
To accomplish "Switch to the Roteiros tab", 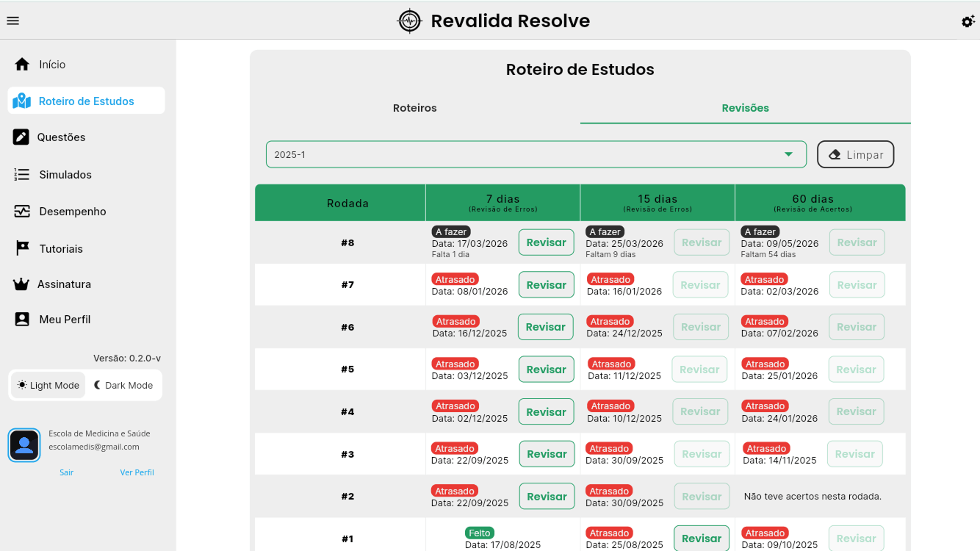I will 414,107.
